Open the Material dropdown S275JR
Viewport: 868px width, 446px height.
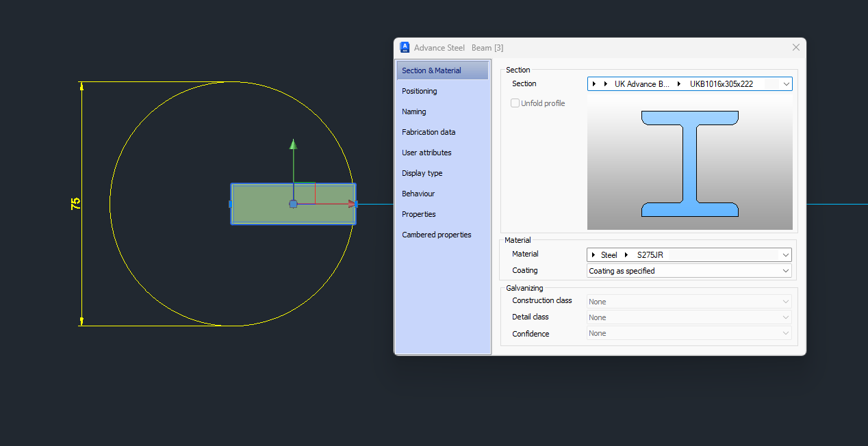[x=689, y=255]
